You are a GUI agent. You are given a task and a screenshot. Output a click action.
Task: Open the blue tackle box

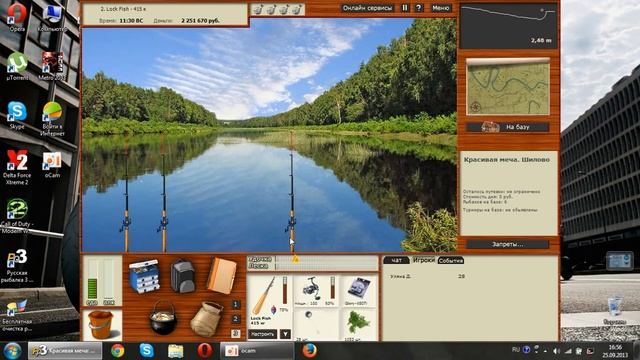coord(144,276)
